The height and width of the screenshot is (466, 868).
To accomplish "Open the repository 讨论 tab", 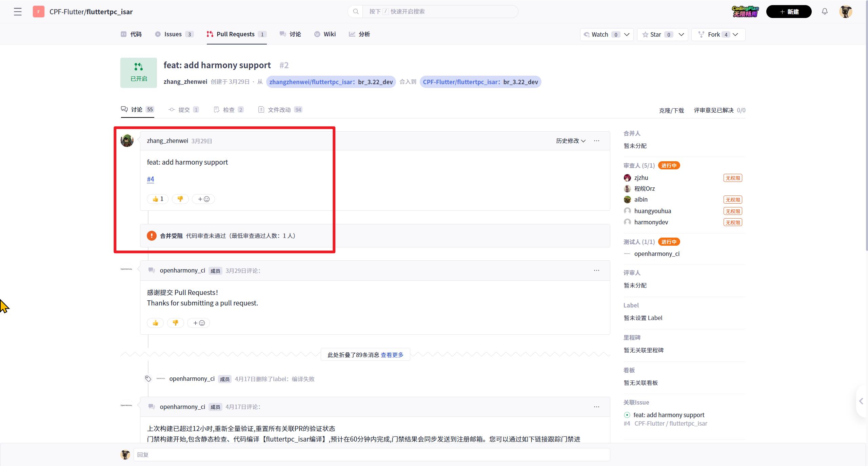I will 290,34.
